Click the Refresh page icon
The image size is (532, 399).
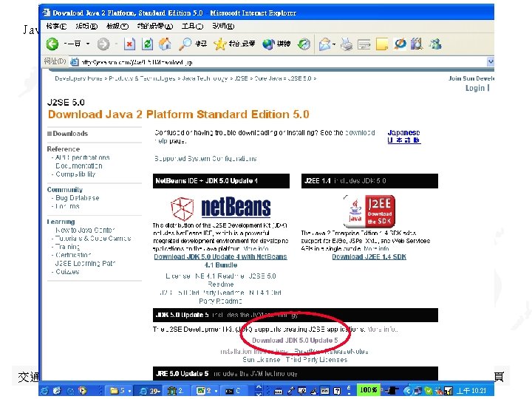tap(147, 44)
